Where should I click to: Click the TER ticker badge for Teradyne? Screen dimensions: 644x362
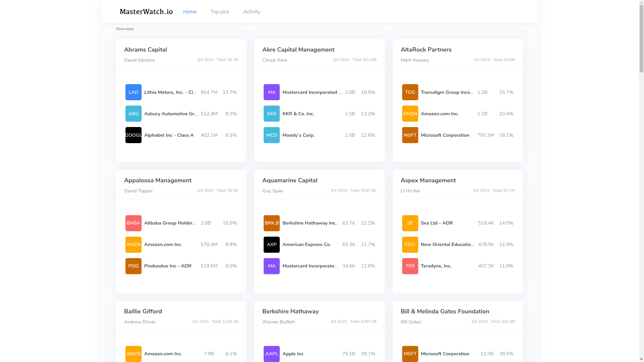[x=410, y=266]
